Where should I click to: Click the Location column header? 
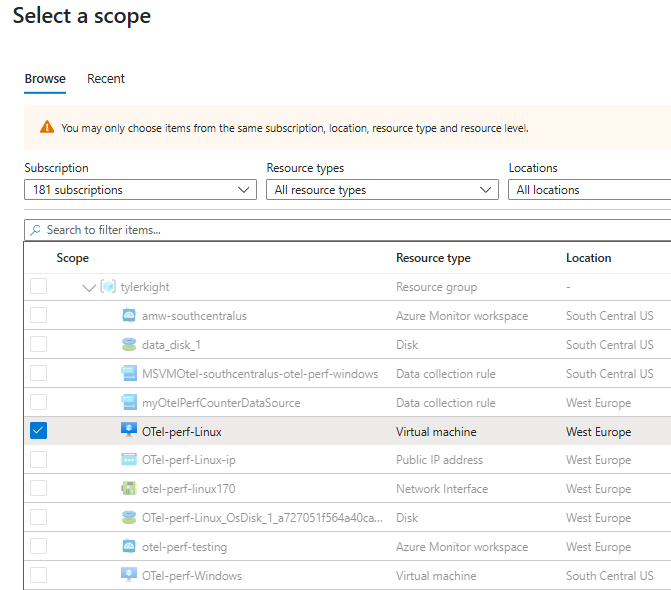(588, 258)
